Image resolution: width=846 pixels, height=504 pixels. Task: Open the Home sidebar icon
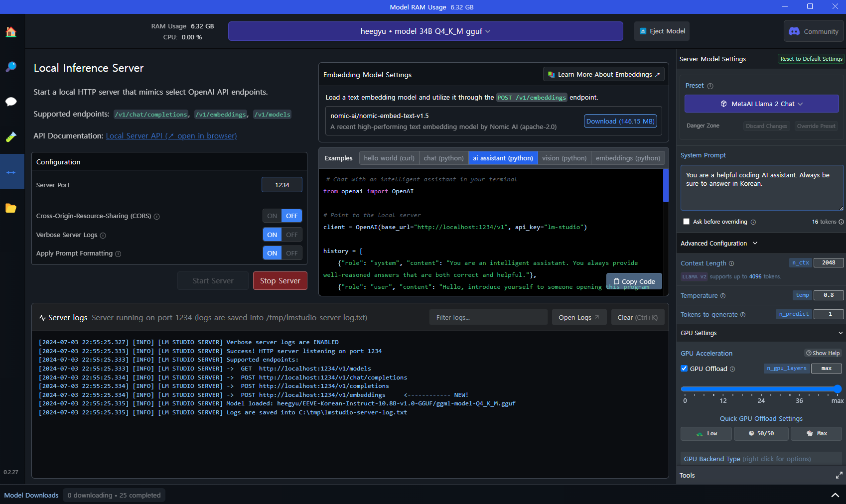click(11, 32)
